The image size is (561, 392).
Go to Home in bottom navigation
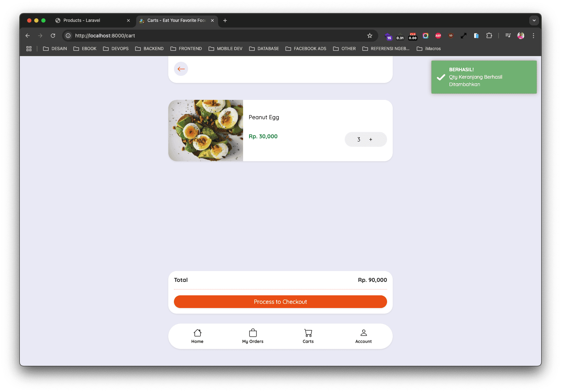coord(197,336)
